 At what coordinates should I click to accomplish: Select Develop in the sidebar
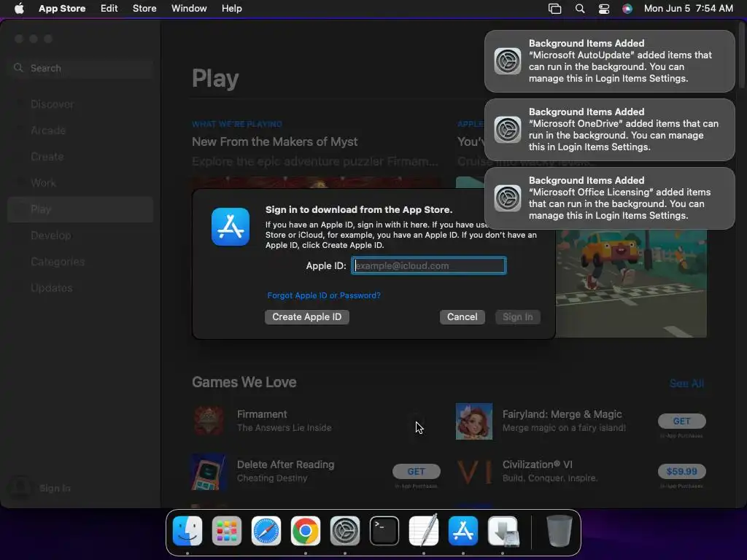coord(80,236)
